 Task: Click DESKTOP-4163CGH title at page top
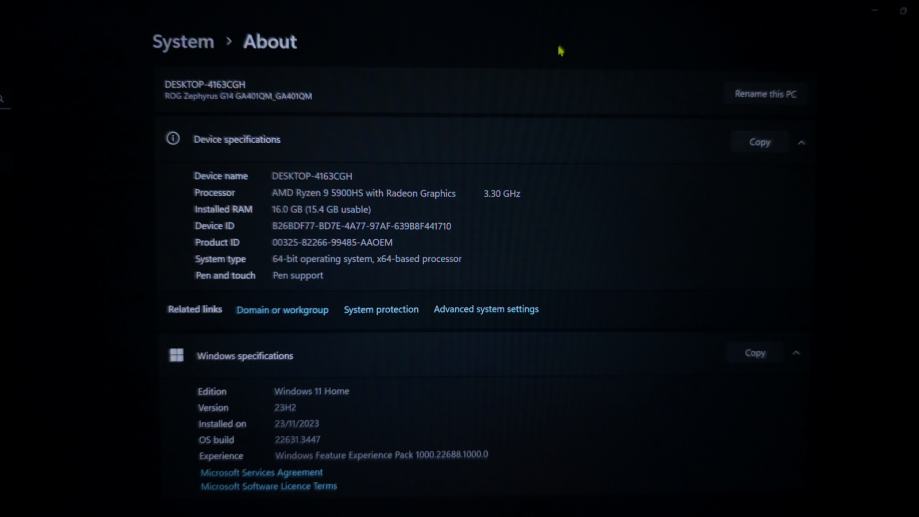205,84
